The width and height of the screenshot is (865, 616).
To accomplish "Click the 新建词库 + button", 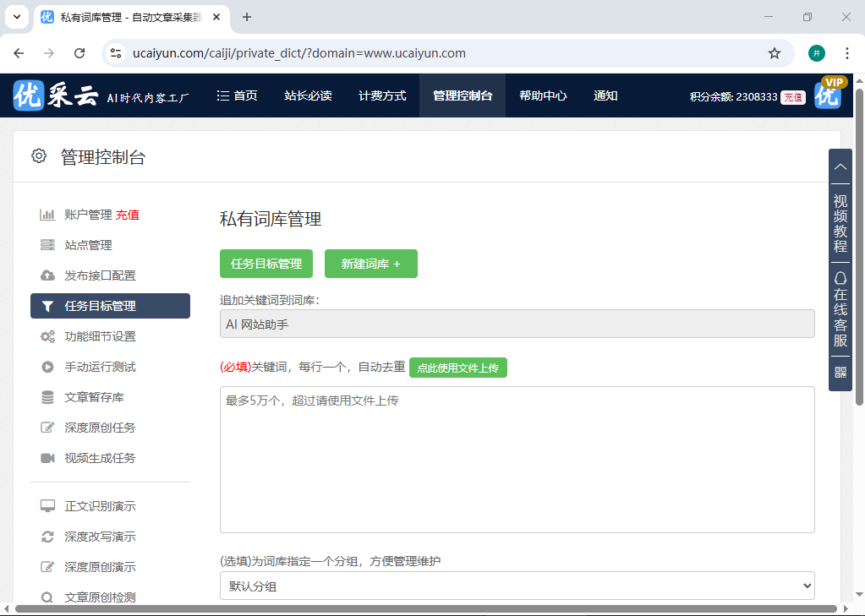I will point(370,264).
